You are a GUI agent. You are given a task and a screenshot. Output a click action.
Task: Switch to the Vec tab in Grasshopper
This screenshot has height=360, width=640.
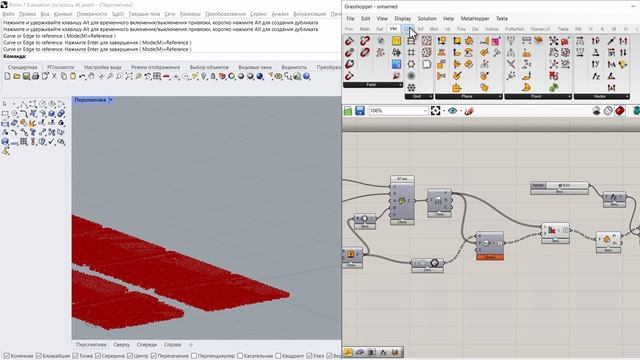(x=393, y=29)
